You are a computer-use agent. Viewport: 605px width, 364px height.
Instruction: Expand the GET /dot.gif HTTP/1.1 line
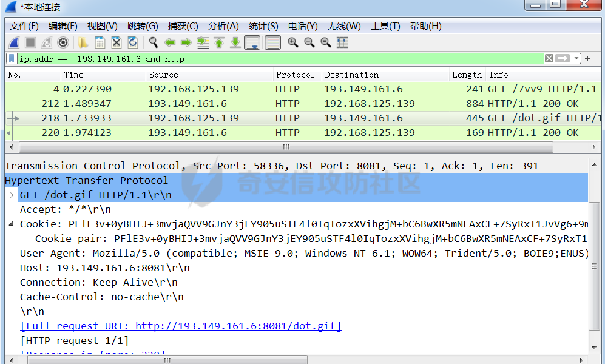click(12, 195)
